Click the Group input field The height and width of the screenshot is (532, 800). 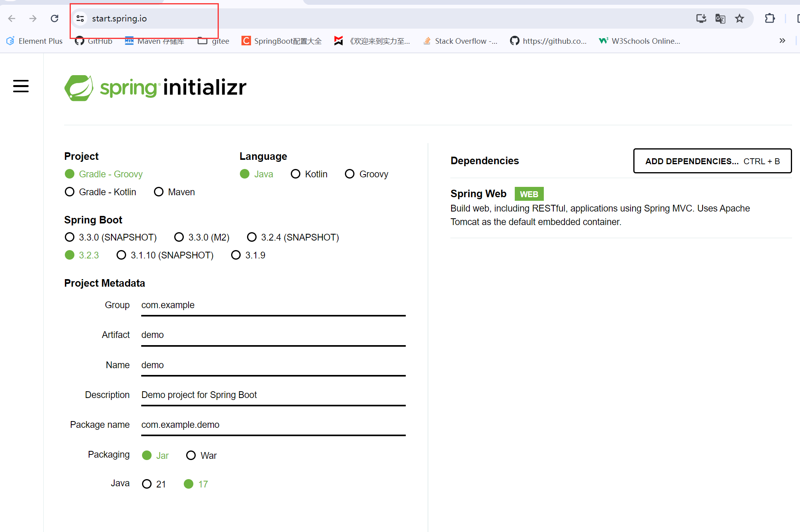pos(273,305)
